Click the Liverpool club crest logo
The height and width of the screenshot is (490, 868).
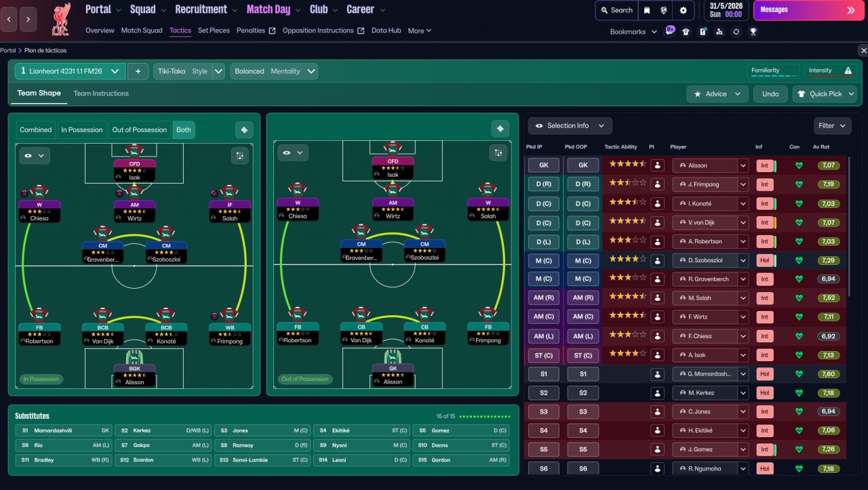tap(61, 20)
